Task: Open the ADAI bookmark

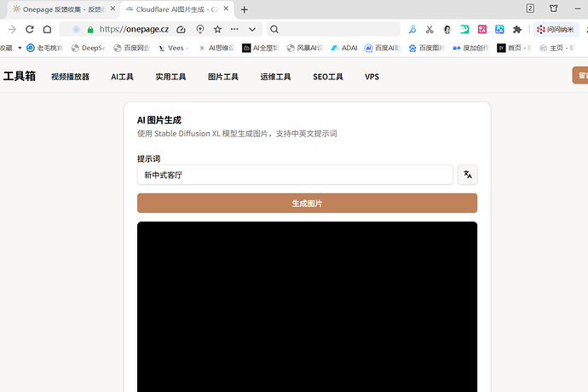Action: click(x=344, y=48)
